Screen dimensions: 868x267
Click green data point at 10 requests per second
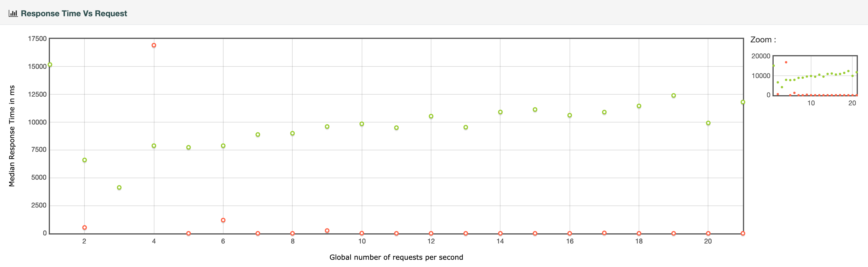coord(362,124)
